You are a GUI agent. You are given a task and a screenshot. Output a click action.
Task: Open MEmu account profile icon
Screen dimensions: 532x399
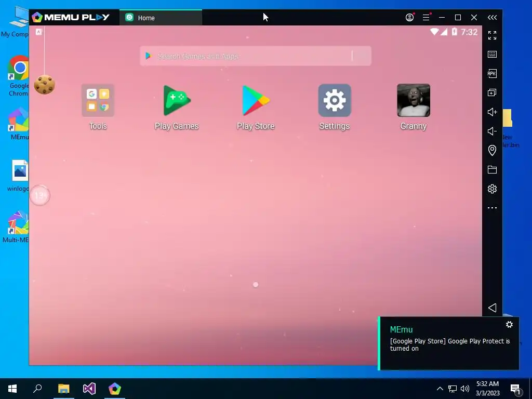[x=409, y=17]
